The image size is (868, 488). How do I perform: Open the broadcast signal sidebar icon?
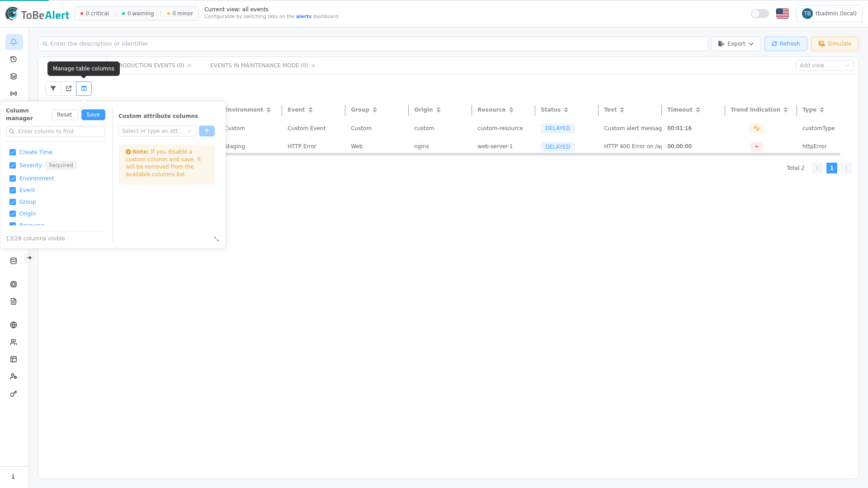(x=14, y=94)
